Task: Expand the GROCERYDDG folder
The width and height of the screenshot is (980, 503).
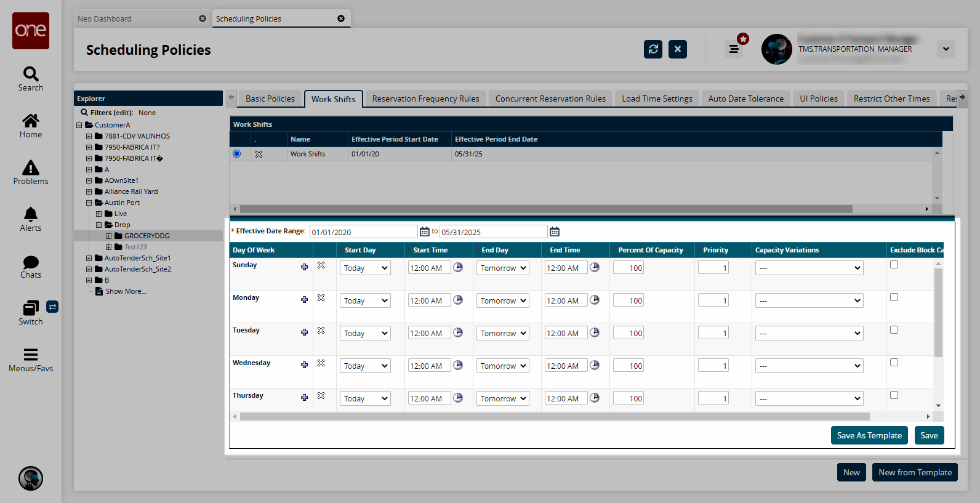Action: 109,236
